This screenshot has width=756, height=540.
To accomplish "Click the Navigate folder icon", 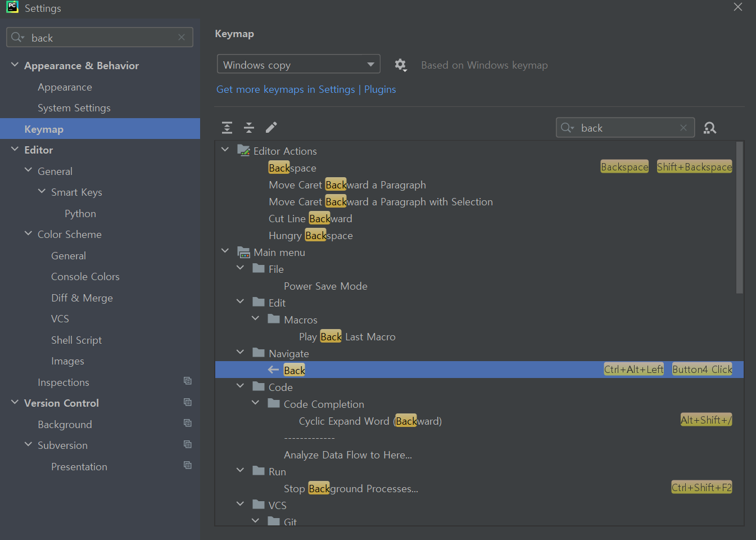I will click(x=259, y=353).
